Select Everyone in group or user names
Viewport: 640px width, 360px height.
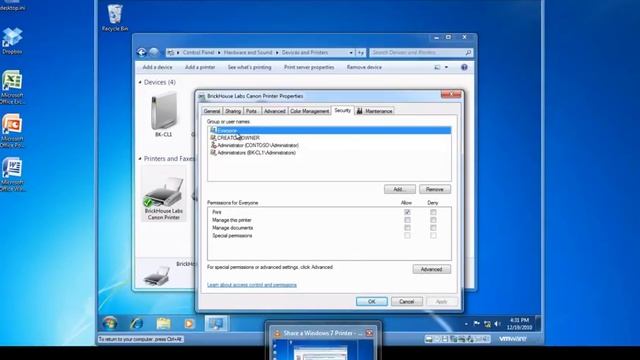330,131
